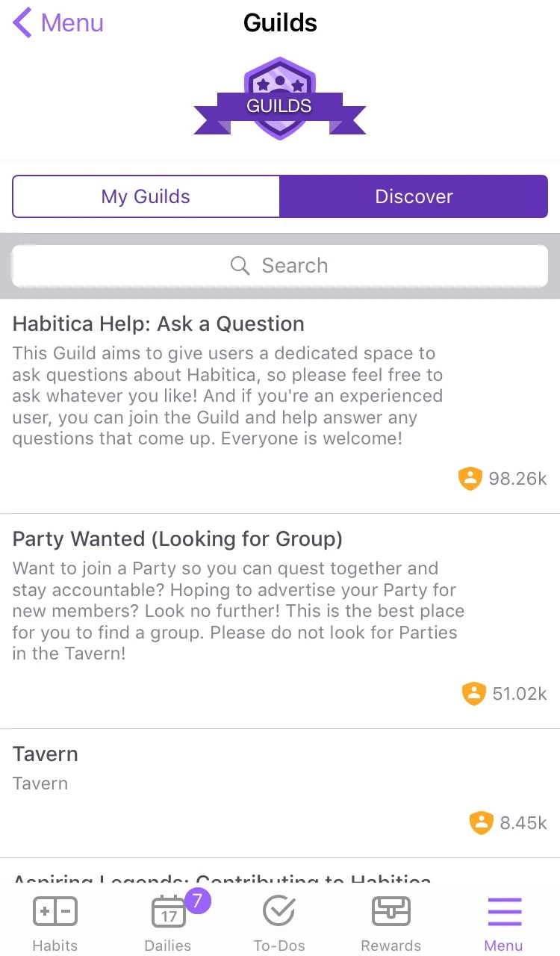Tap member badge icon beside 8.45k
Viewport: 560px width, 956px height.
point(482,822)
